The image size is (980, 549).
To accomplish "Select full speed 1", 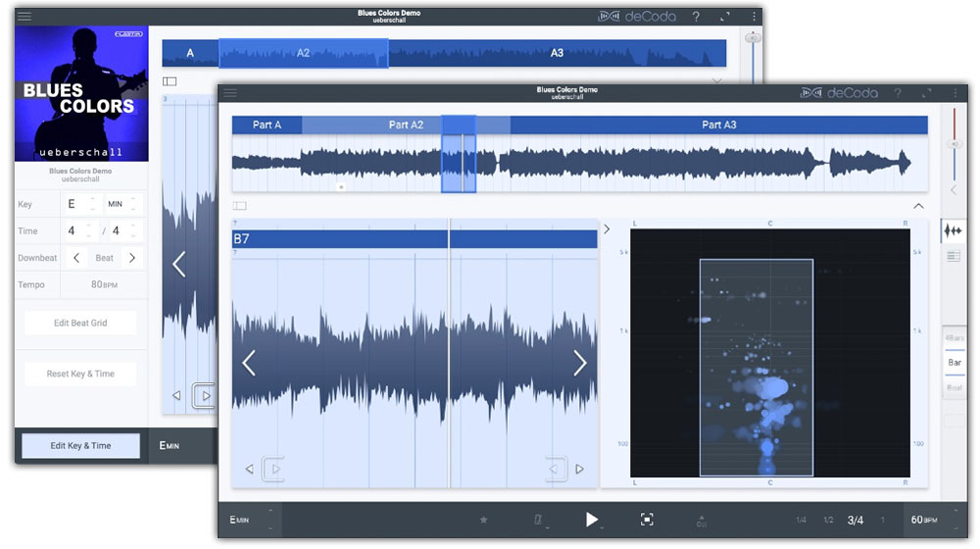I will pos(883,521).
